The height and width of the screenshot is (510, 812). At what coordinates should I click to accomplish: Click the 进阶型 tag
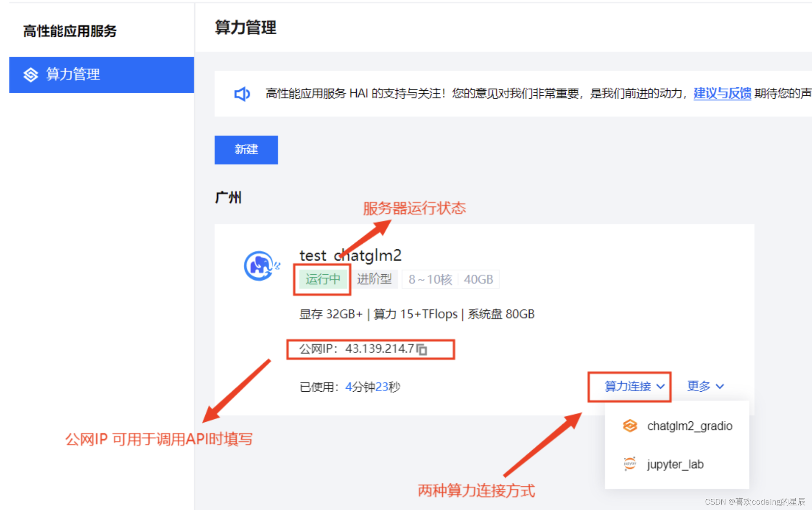pyautogui.click(x=374, y=279)
